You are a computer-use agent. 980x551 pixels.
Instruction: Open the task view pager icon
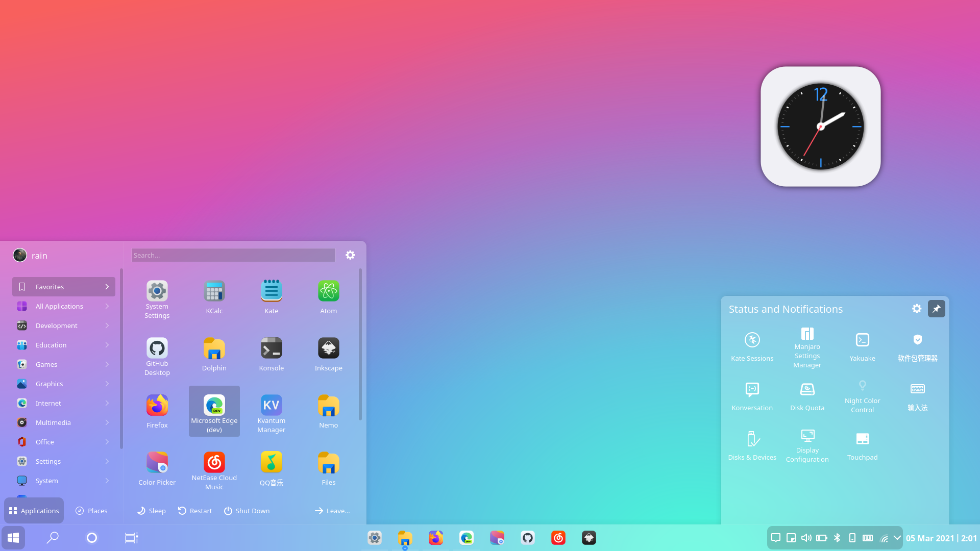131,538
